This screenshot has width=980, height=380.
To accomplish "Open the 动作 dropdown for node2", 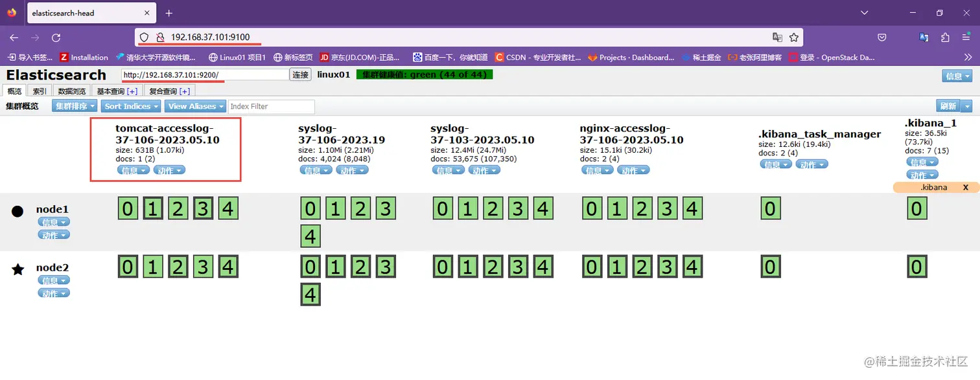I will [x=54, y=293].
